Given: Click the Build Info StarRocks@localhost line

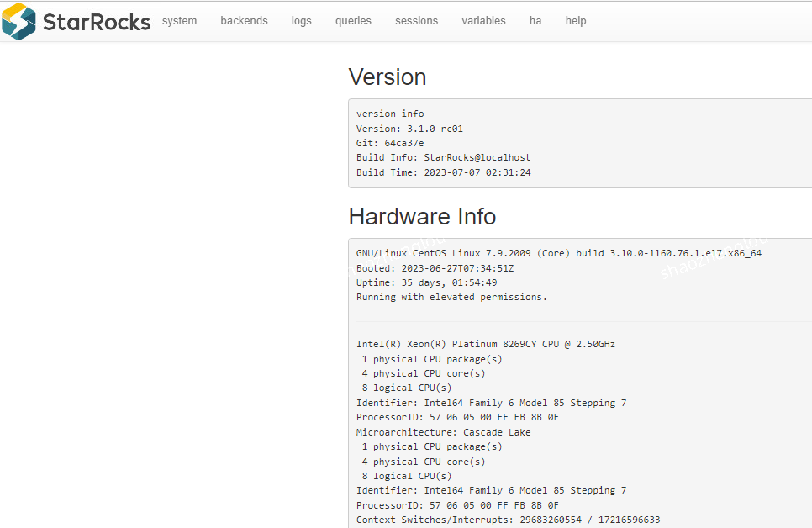Looking at the screenshot, I should coord(443,157).
